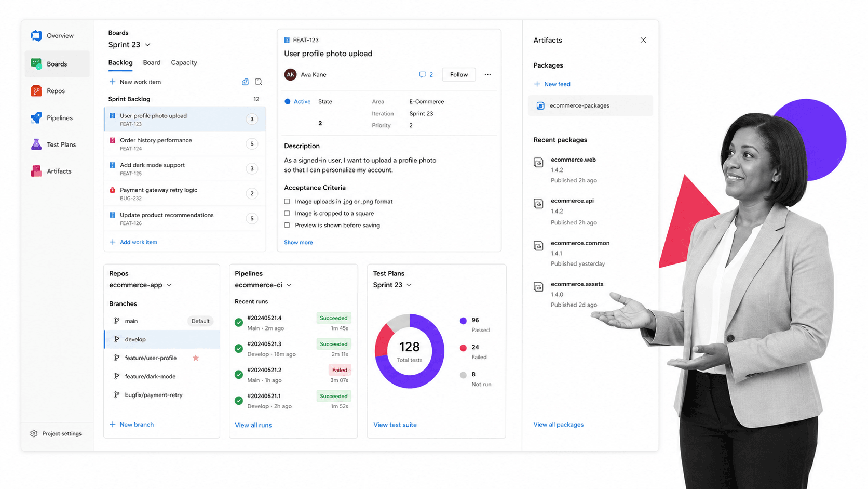
Task: Open comments icon showing 2
Action: [x=423, y=74]
